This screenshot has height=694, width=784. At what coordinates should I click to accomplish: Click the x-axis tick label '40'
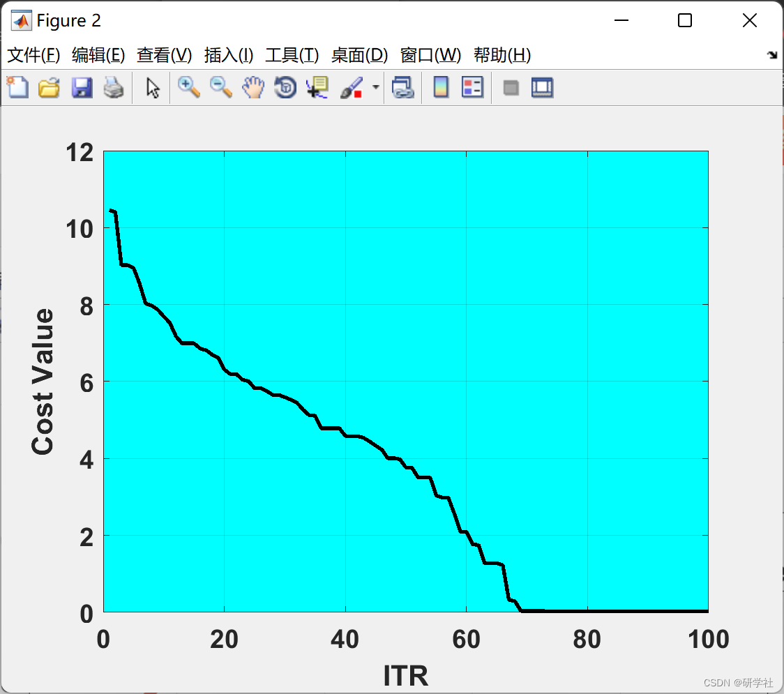pos(345,640)
